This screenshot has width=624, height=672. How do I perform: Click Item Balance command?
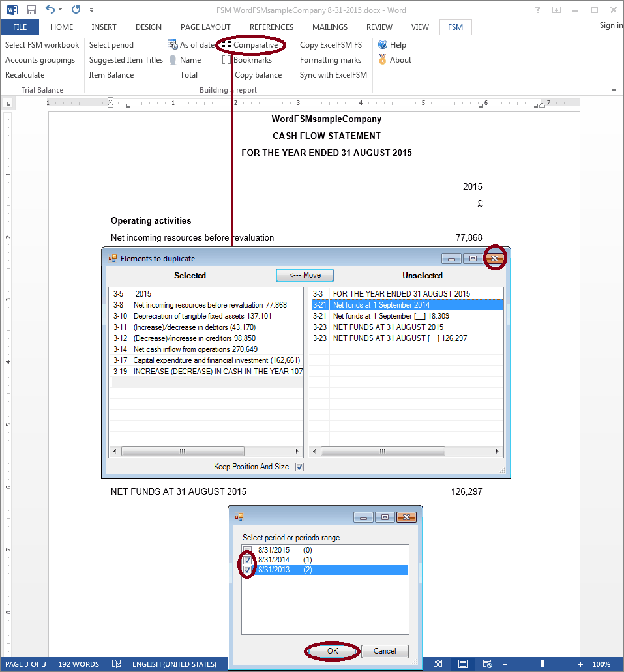[111, 74]
